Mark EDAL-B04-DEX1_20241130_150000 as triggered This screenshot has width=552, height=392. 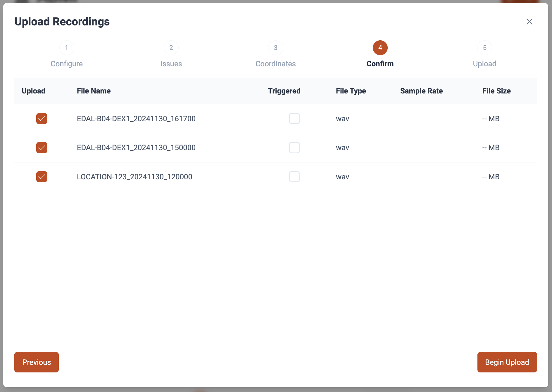point(294,148)
